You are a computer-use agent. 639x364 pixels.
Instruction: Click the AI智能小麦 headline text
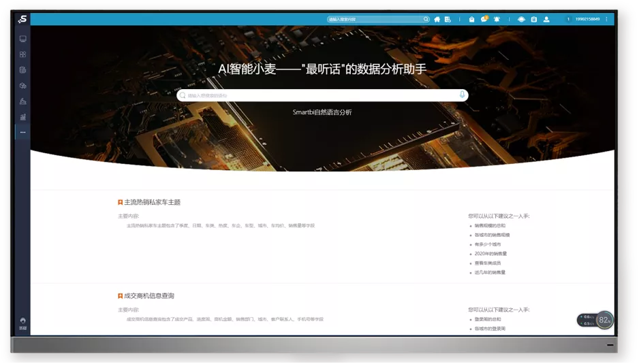322,69
